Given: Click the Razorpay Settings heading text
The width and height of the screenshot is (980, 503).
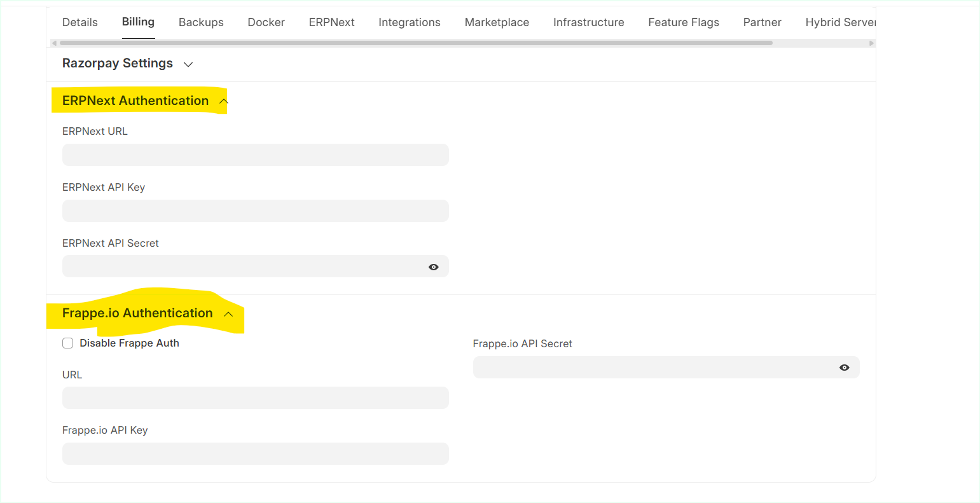Looking at the screenshot, I should (118, 63).
